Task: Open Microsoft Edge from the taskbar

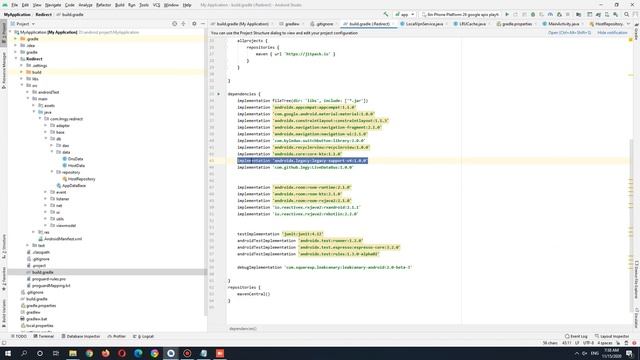Action: [138, 353]
